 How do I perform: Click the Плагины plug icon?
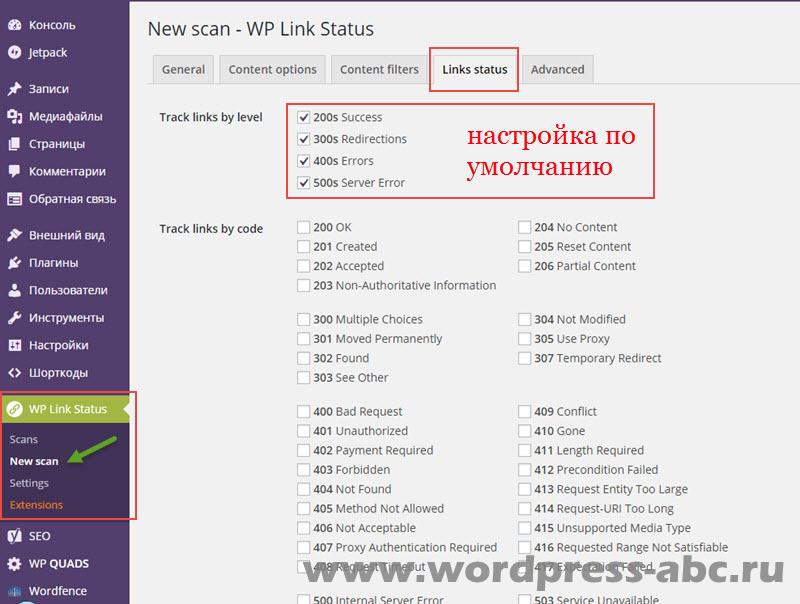15,263
